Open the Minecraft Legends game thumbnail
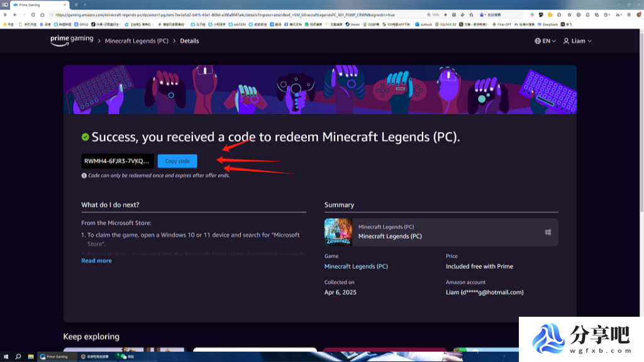This screenshot has width=644, height=362. click(x=338, y=232)
